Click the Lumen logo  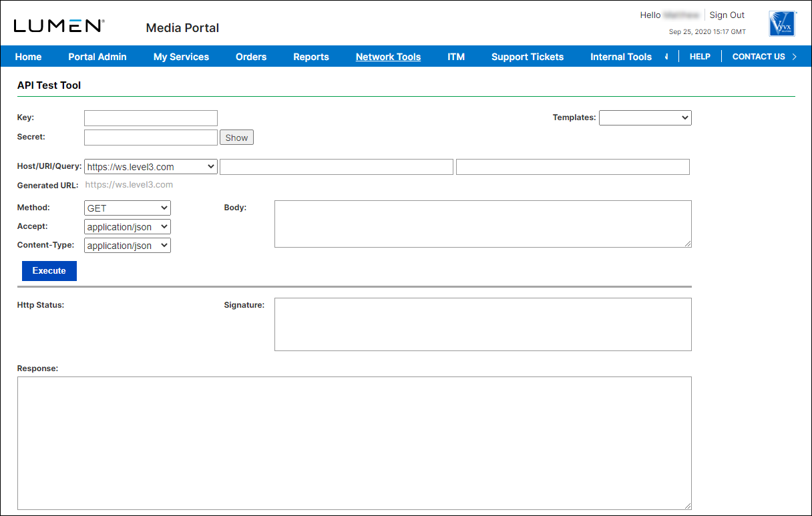click(x=59, y=25)
